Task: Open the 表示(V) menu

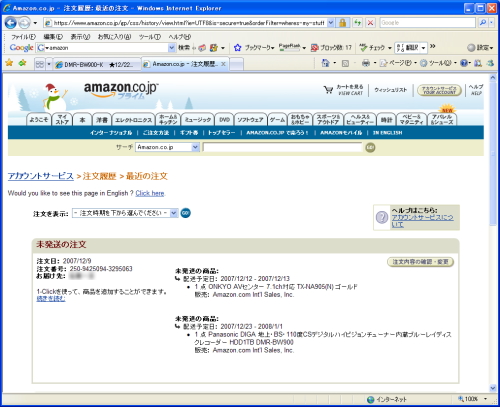Action: tap(80, 37)
